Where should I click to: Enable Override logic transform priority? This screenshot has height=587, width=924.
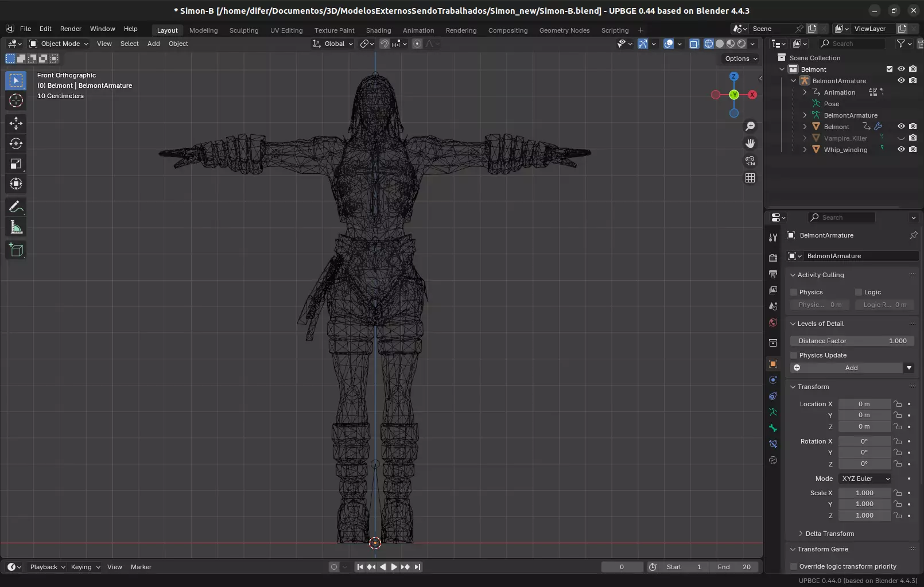click(x=794, y=566)
